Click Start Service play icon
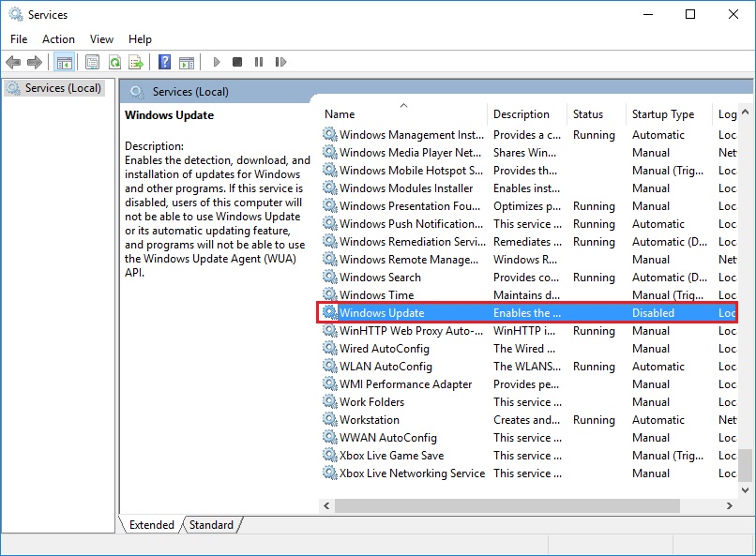 coord(217,62)
